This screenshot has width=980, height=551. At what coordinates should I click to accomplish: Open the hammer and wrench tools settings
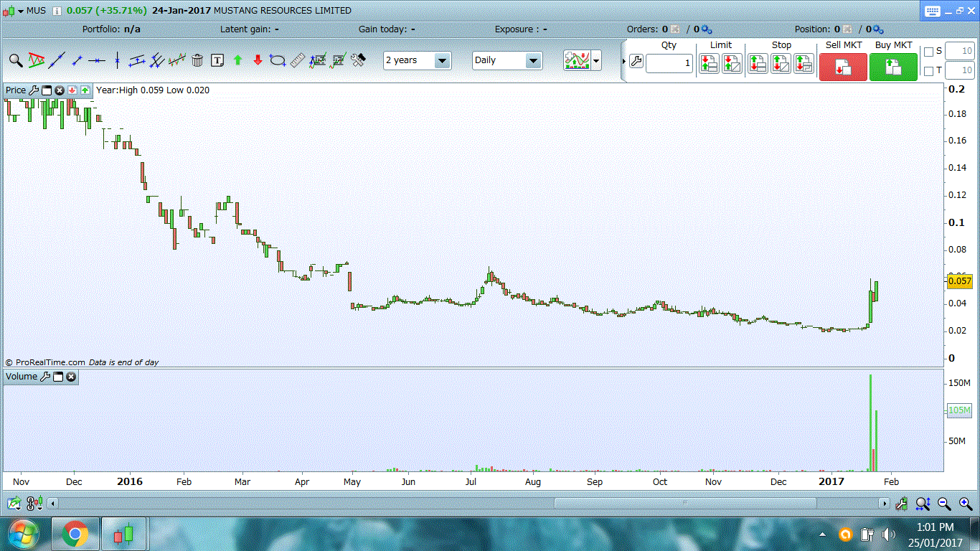358,60
